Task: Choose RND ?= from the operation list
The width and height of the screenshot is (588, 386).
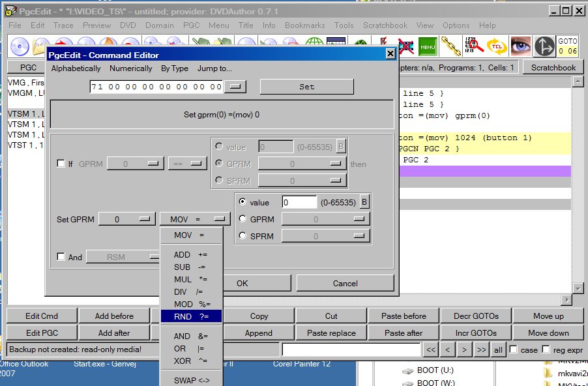Action: pos(191,316)
